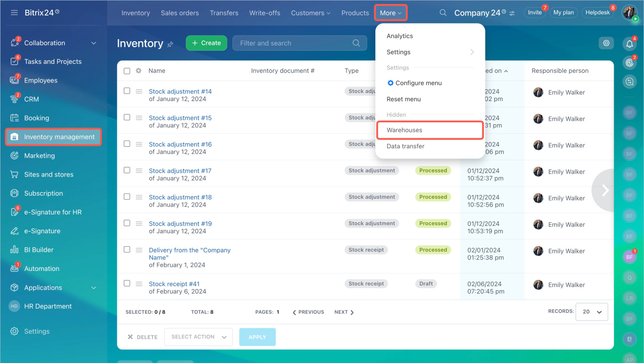Click the Automation robot icon

click(x=15, y=268)
